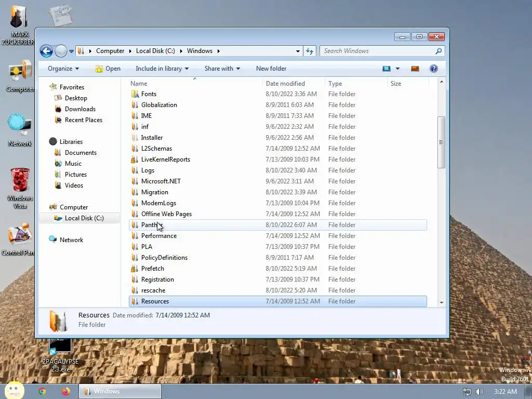The image size is (532, 399).
Task: Select the Registration folder
Action: pos(157,279)
